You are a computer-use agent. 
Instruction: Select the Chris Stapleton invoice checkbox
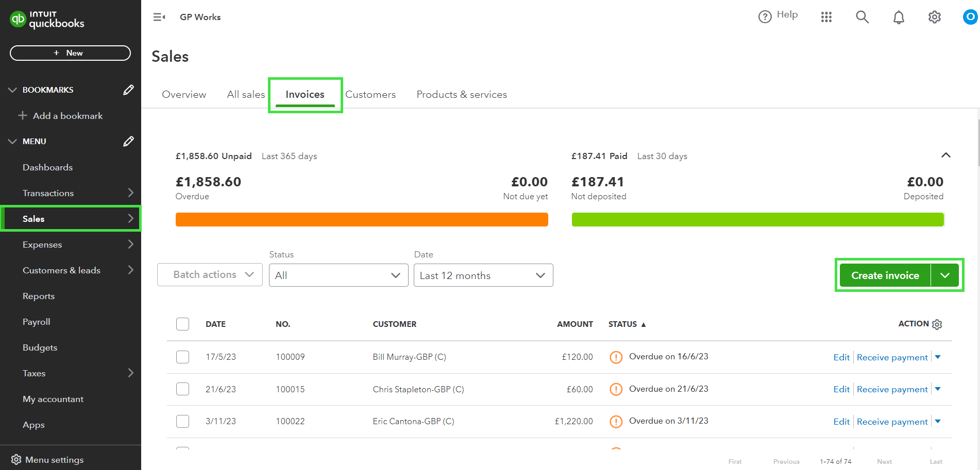pyautogui.click(x=182, y=389)
